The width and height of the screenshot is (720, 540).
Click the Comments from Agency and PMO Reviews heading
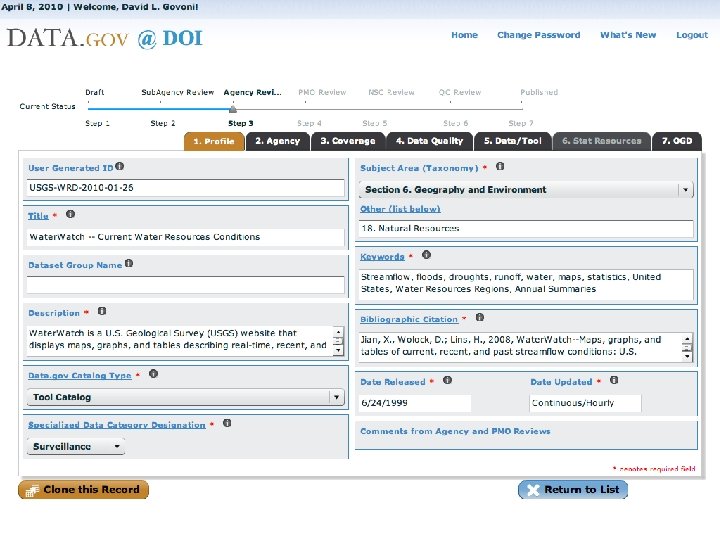[455, 431]
